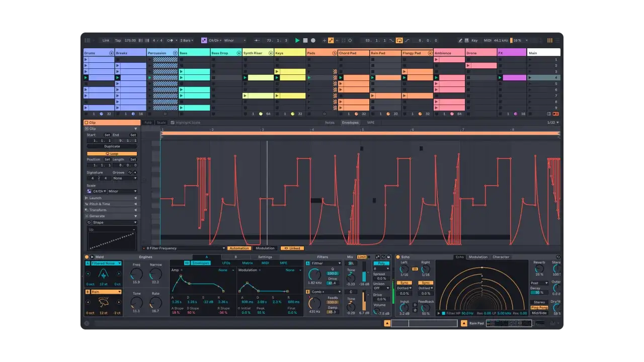Click the browser toggle icon top left
The image size is (644, 362).
click(x=88, y=40)
